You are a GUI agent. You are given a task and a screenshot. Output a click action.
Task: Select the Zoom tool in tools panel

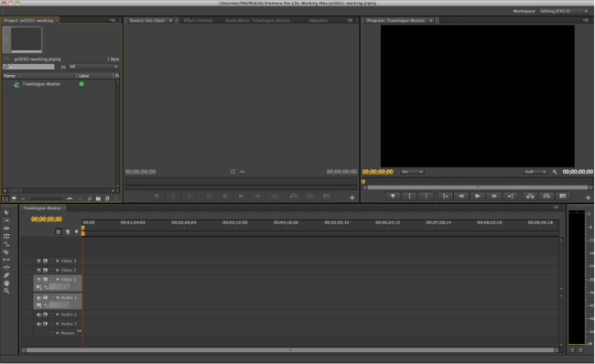(6, 291)
